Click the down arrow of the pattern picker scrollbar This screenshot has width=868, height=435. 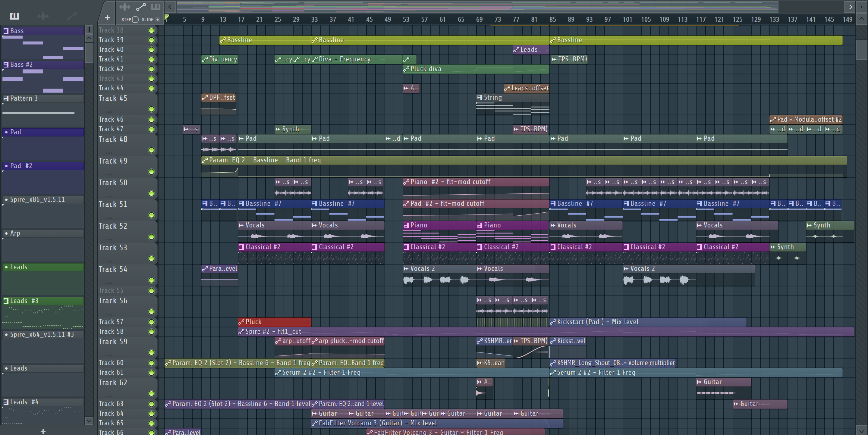(89, 421)
